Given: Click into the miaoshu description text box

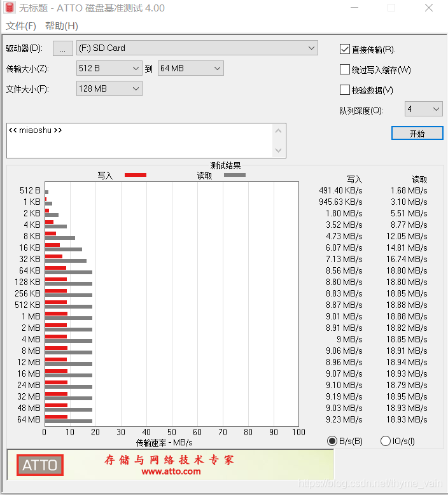Looking at the screenshot, I should (139, 141).
